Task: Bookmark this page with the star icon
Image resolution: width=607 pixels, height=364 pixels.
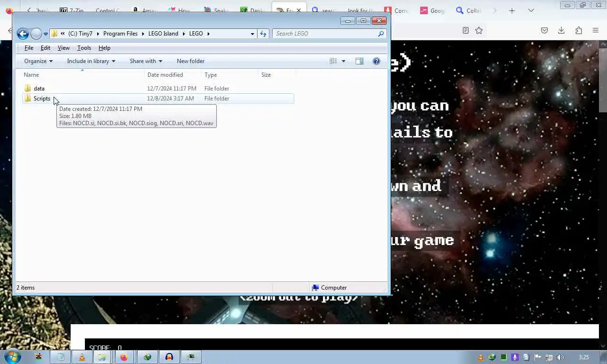Action: click(479, 30)
